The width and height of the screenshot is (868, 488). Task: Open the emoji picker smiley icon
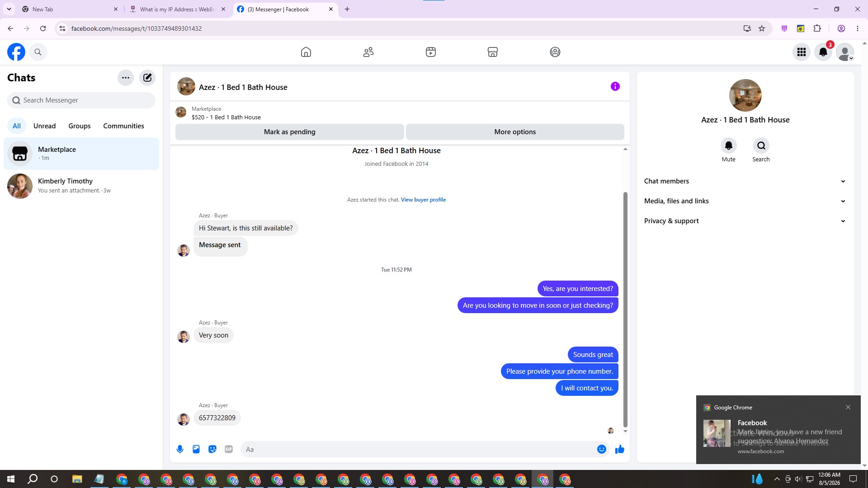[x=602, y=449]
